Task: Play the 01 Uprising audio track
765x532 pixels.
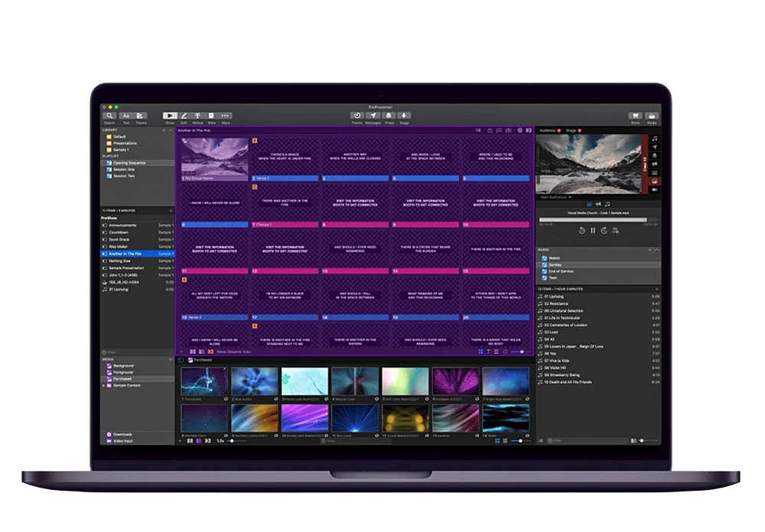Action: click(x=599, y=297)
